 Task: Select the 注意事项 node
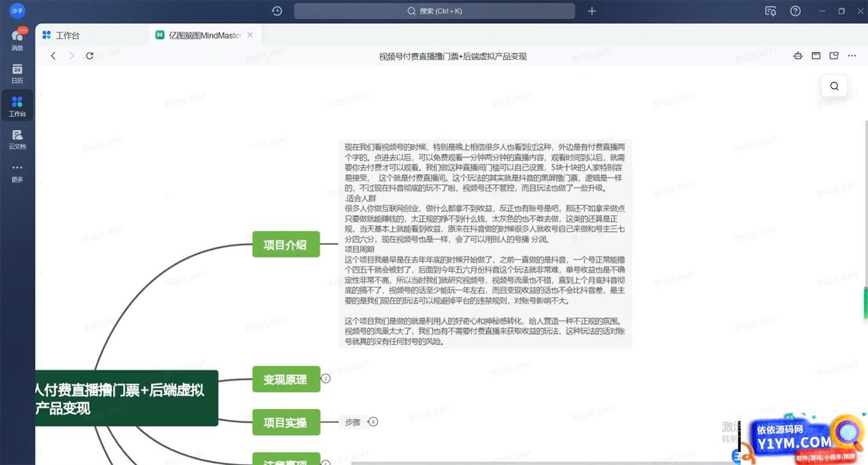[x=286, y=459]
